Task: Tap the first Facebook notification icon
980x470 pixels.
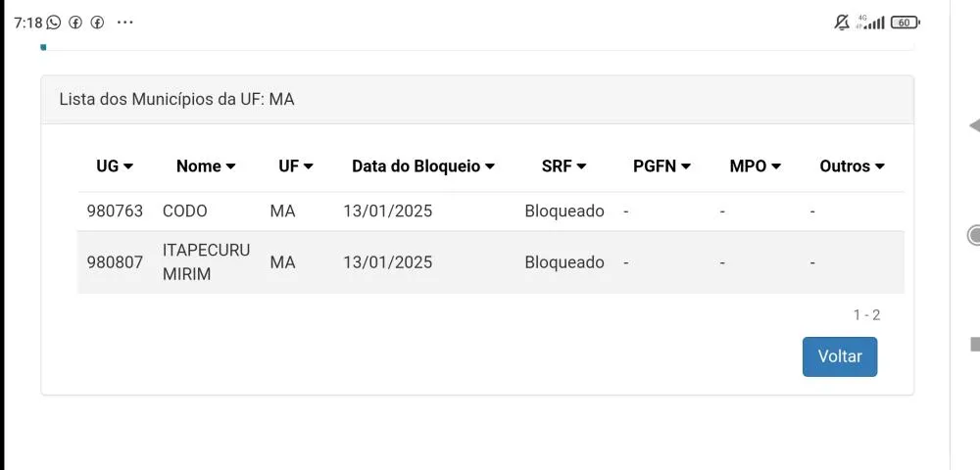Action: click(75, 23)
